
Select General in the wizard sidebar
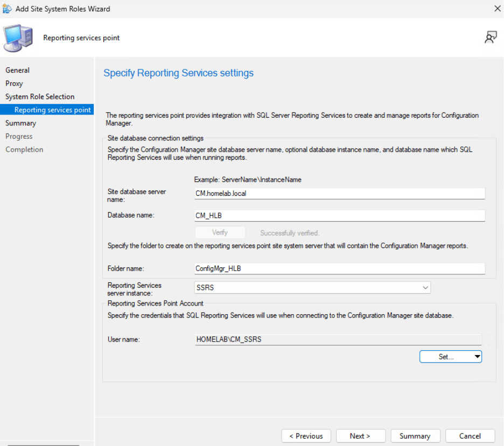coord(17,70)
